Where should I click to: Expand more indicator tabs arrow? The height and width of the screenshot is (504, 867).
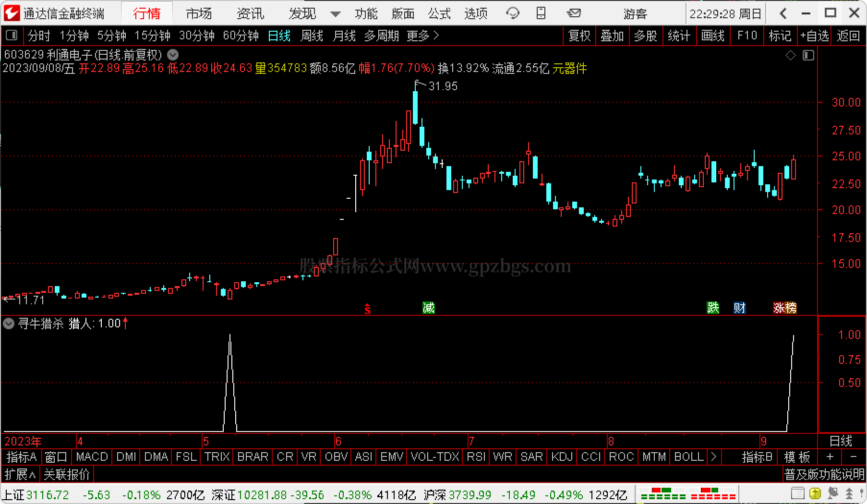point(713,457)
